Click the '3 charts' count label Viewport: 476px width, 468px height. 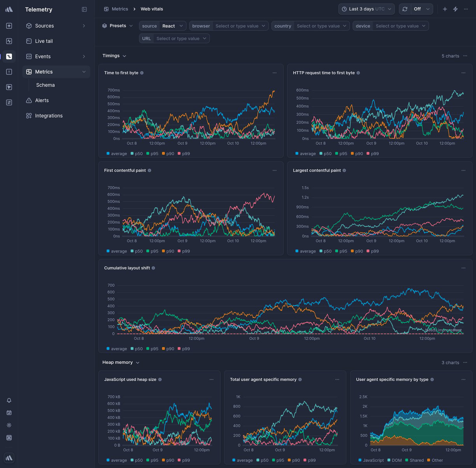450,363
